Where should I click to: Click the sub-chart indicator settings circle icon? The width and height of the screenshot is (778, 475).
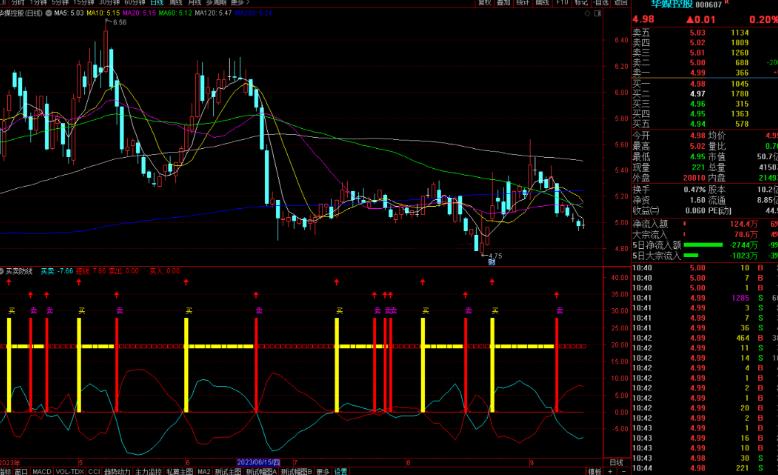click(x=2, y=271)
